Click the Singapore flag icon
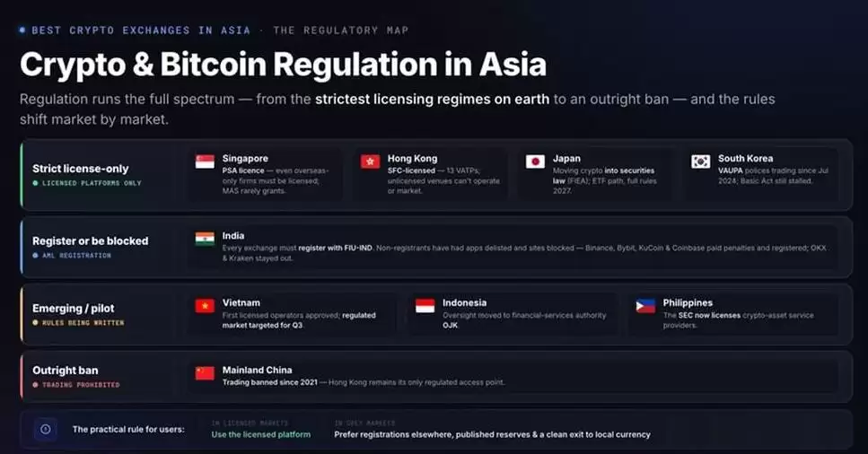Viewport: 868px width, 454px height. pos(205,162)
